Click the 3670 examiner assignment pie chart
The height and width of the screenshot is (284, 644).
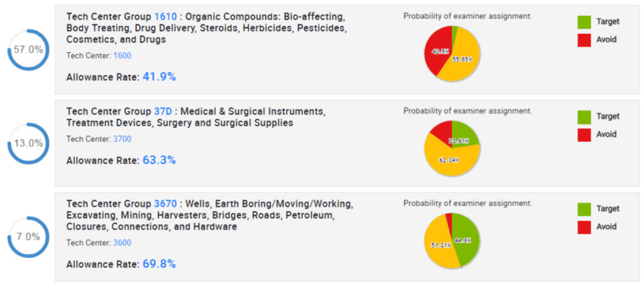click(453, 241)
